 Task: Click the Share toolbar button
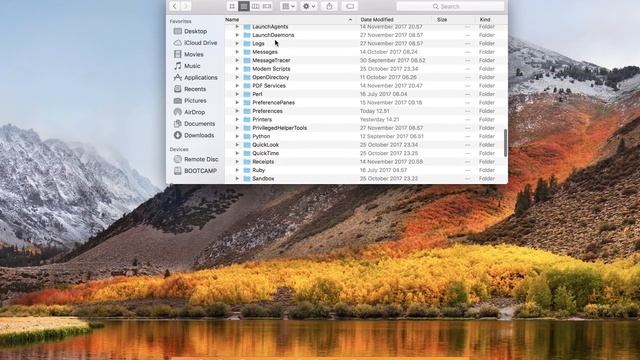point(329,6)
